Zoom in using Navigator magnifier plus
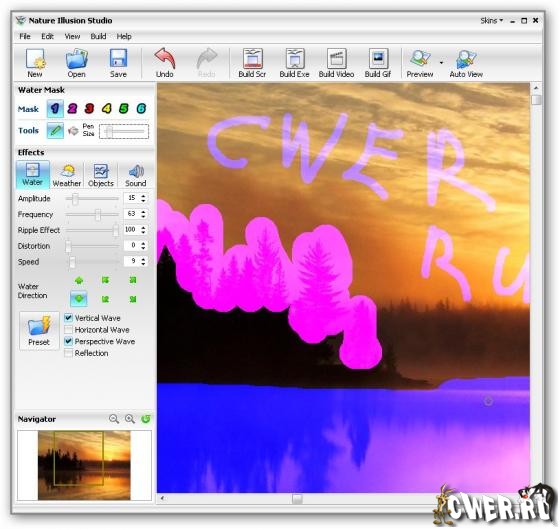 tap(130, 419)
